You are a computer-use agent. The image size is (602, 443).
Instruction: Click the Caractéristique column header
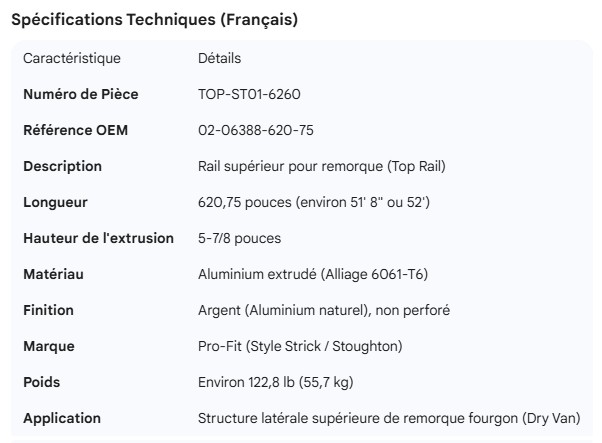[72, 59]
